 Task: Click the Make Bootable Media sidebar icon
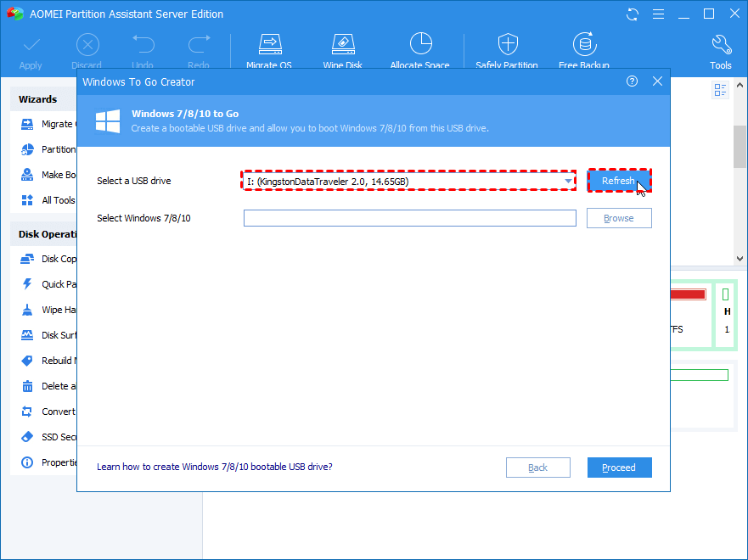[x=27, y=175]
